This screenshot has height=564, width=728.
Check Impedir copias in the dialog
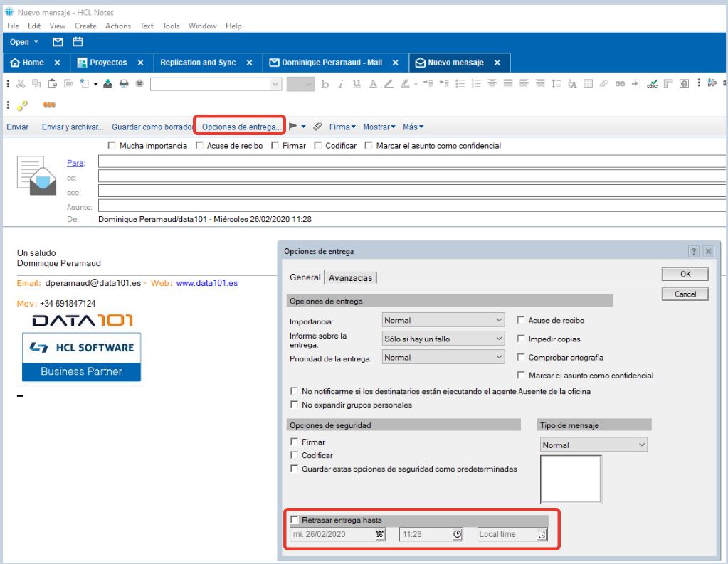pos(522,339)
